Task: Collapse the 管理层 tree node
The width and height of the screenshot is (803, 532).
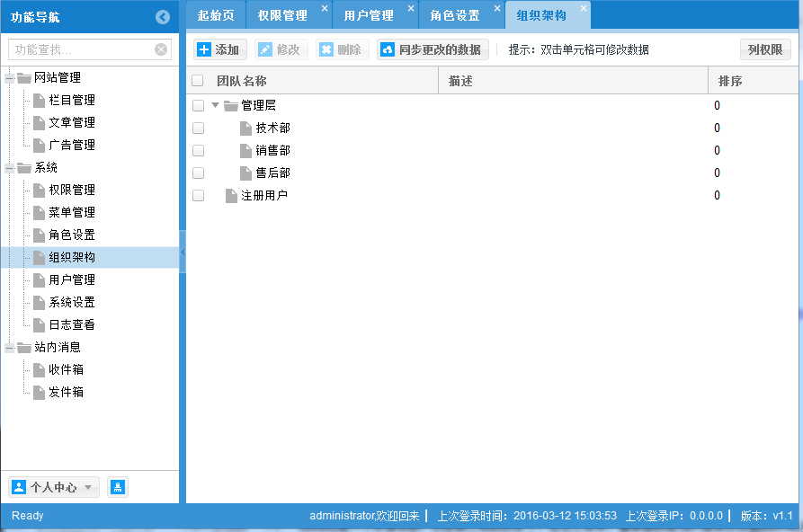Action: coord(215,105)
